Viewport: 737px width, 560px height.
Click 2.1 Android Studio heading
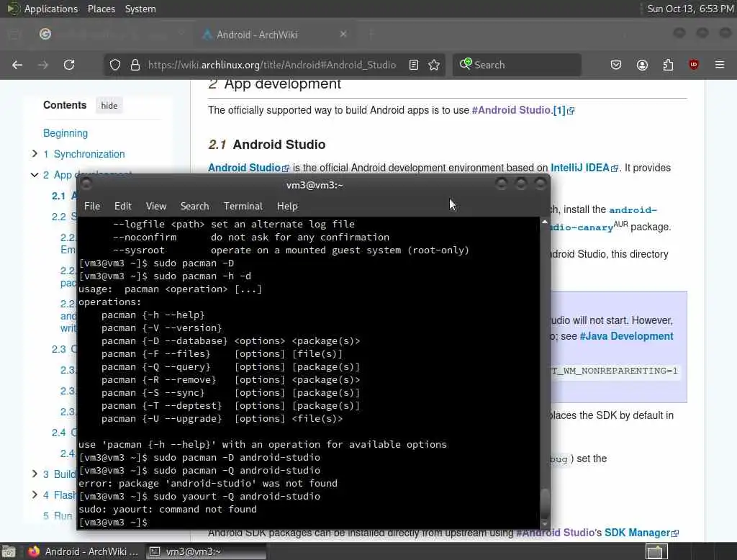pyautogui.click(x=267, y=145)
